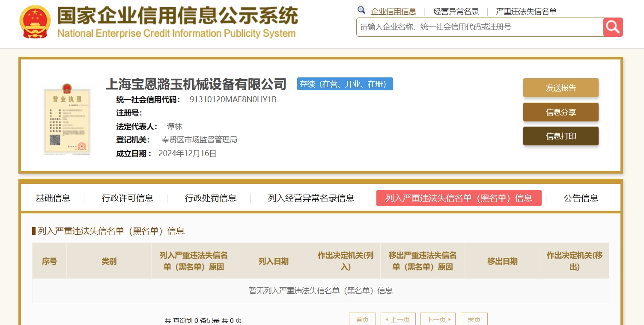Click the red search magnifier button
The height and width of the screenshot is (325, 644).
coord(613,27)
